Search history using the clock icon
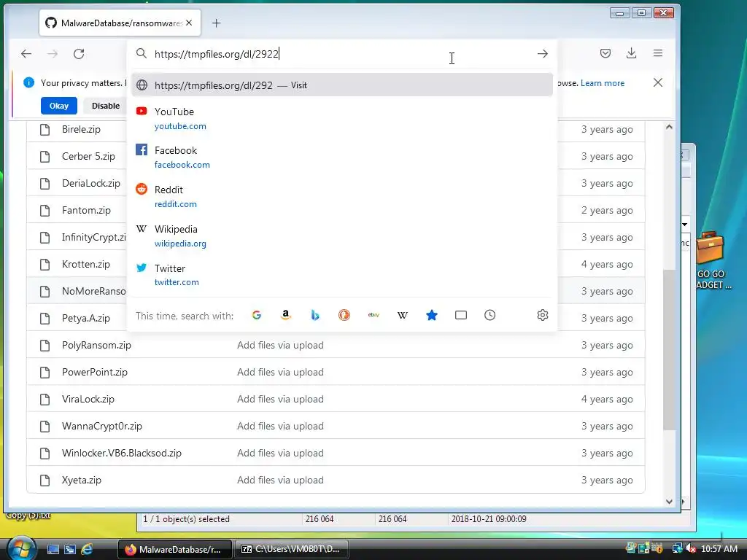747x560 pixels. pos(489,315)
